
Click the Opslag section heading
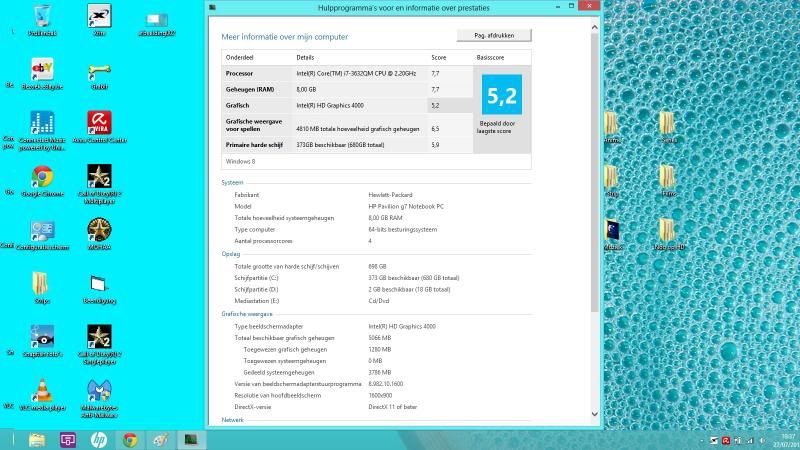[231, 254]
